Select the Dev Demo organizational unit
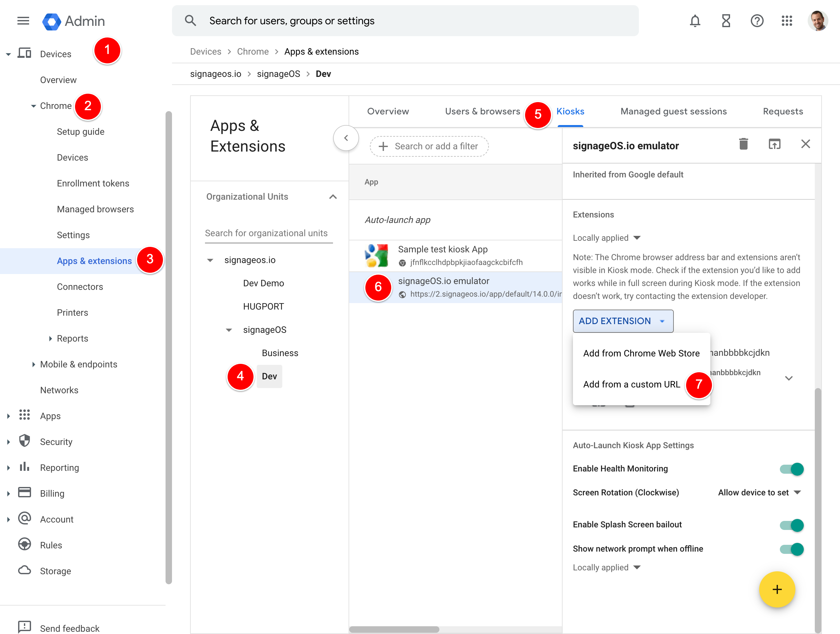This screenshot has height=634, width=840. (264, 283)
